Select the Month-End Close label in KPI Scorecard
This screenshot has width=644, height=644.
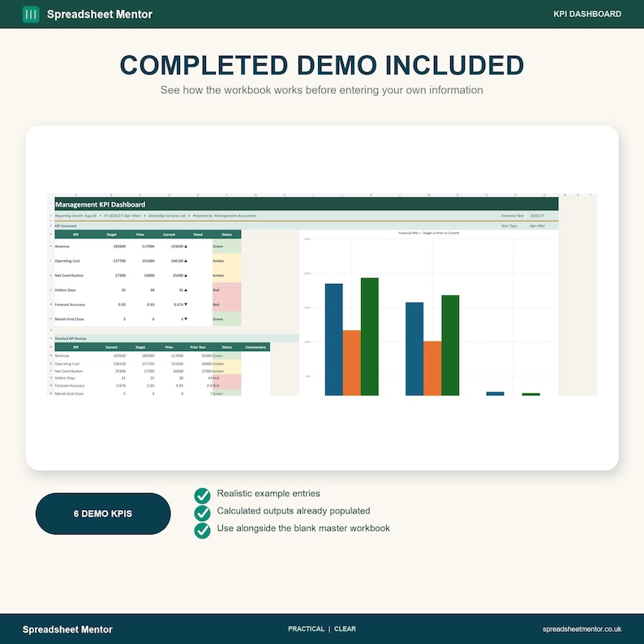(69, 319)
